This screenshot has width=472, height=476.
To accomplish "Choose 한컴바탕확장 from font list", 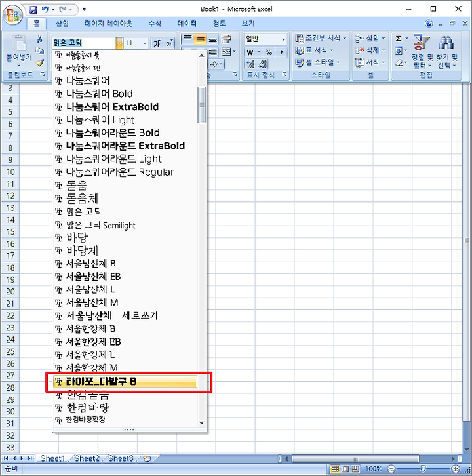I will pyautogui.click(x=125, y=420).
